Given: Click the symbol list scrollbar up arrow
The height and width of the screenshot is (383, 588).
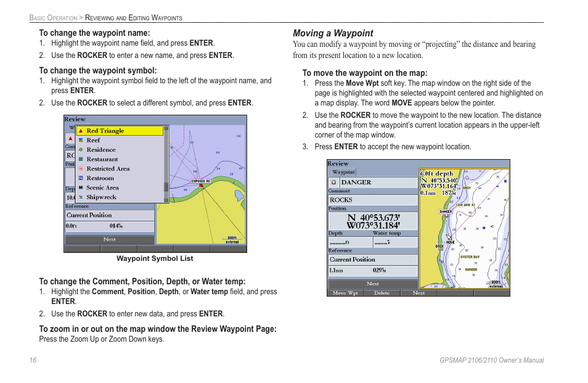Looking at the screenshot, I should tap(166, 128).
